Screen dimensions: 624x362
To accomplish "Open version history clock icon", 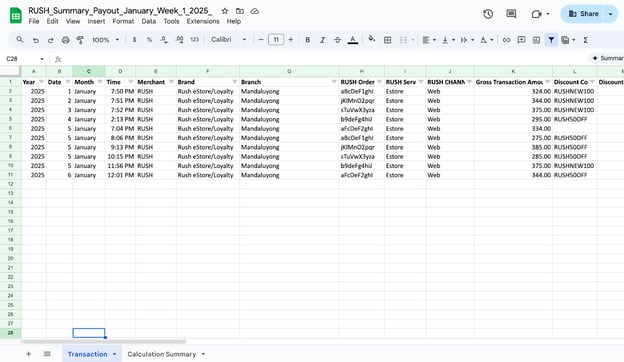I will pyautogui.click(x=488, y=14).
